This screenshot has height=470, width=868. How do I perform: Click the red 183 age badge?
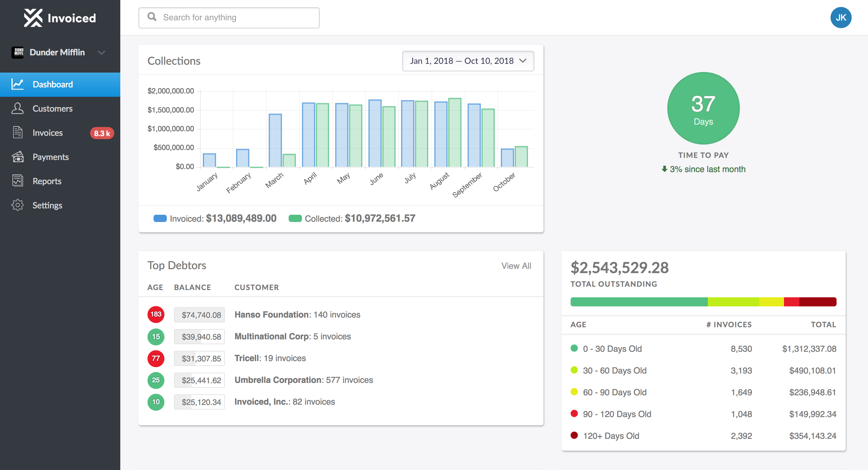156,314
